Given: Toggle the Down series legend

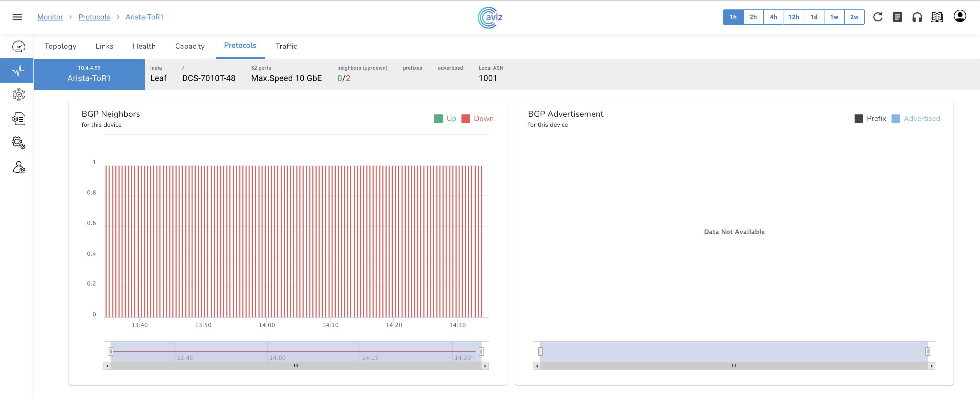Looking at the screenshot, I should pyautogui.click(x=477, y=119).
